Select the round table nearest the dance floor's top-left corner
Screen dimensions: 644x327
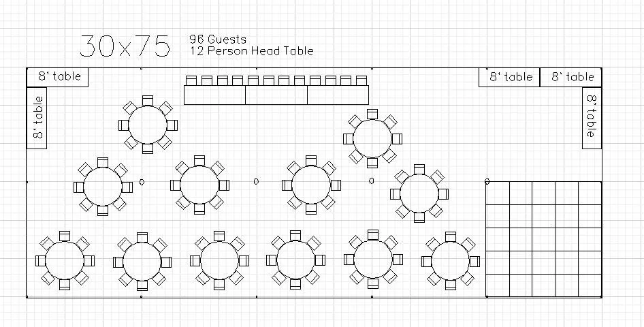pyautogui.click(x=419, y=193)
